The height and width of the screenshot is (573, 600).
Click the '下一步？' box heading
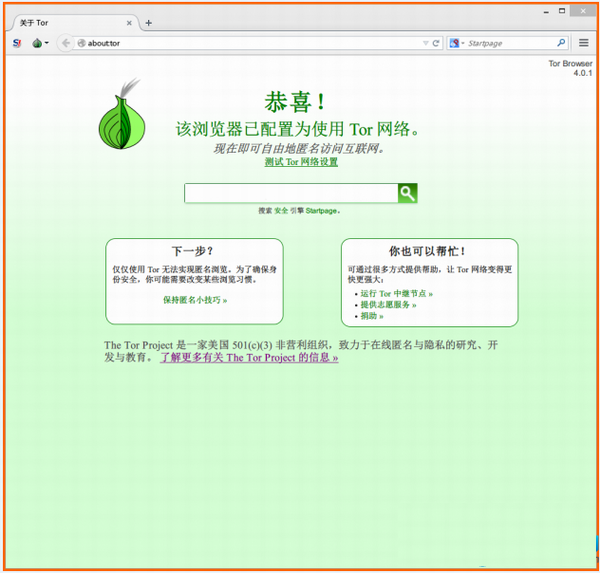192,251
